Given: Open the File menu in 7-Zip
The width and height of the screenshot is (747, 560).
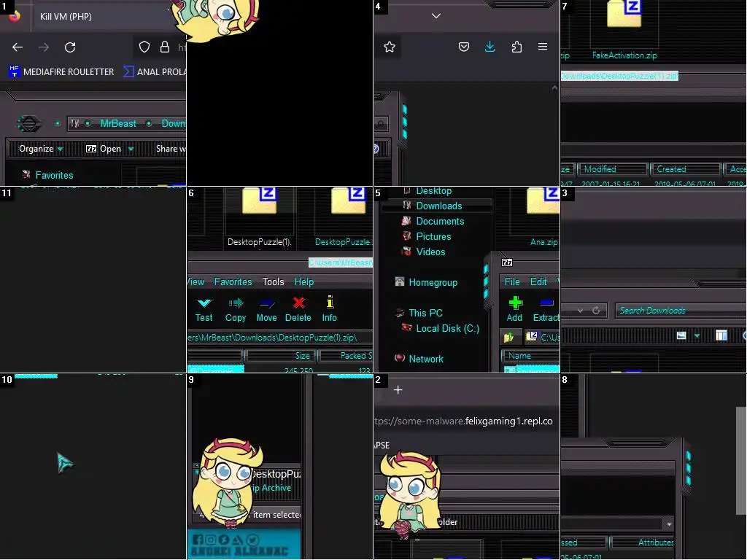Looking at the screenshot, I should pyautogui.click(x=512, y=282).
